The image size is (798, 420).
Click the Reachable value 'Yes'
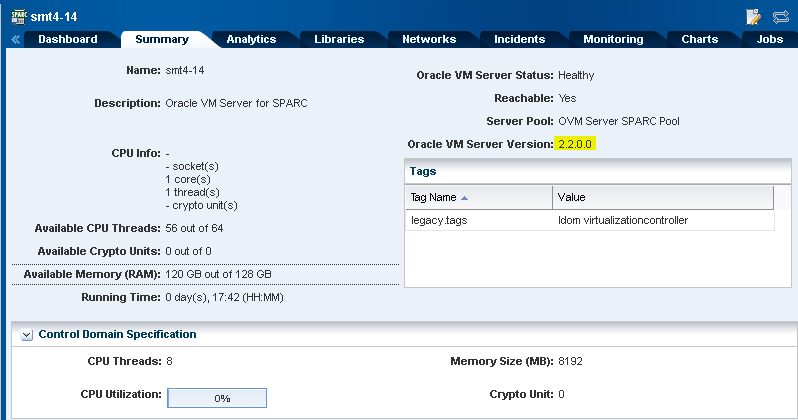[567, 98]
